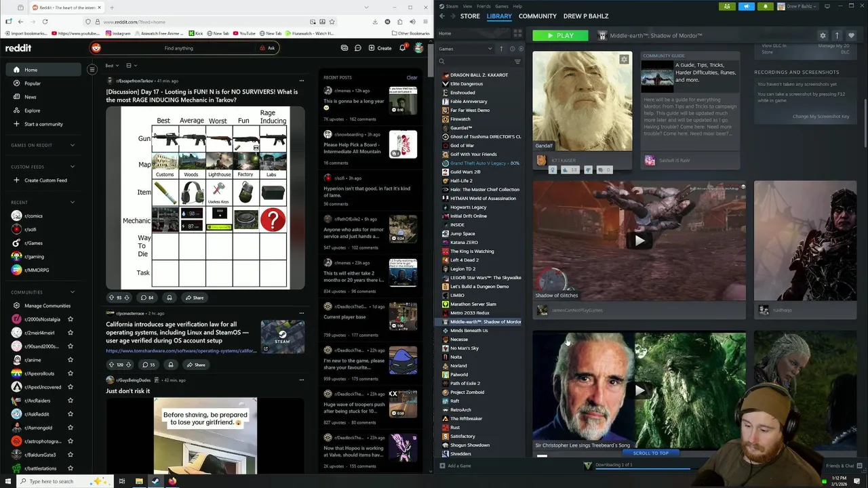The width and height of the screenshot is (868, 488).
Task: Click Steam library sort up-arrow icon
Action: point(501,49)
